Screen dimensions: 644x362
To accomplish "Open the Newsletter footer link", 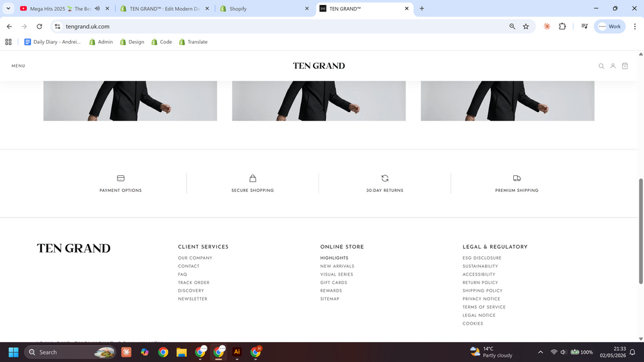I will (193, 299).
